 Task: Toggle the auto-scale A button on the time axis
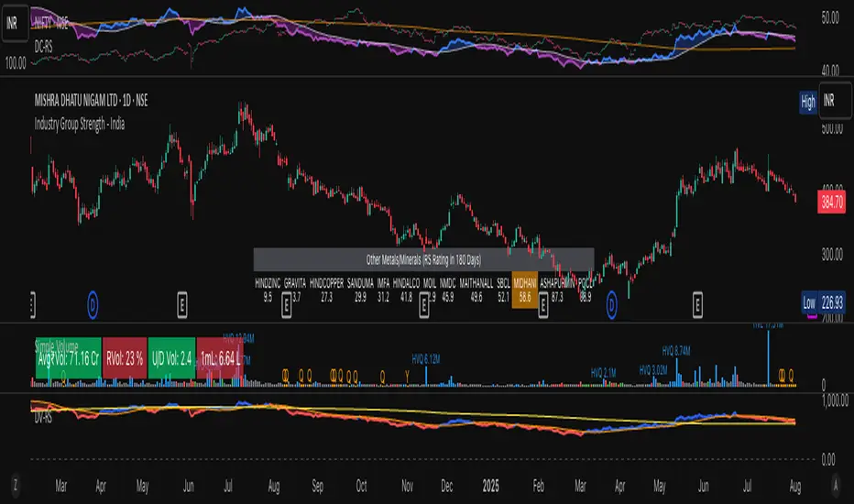(x=836, y=486)
